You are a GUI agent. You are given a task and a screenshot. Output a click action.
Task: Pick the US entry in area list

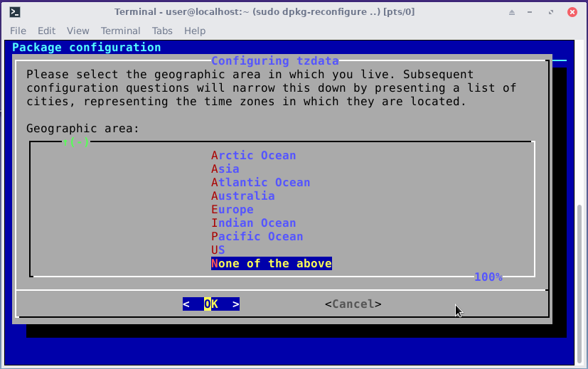[x=218, y=250]
